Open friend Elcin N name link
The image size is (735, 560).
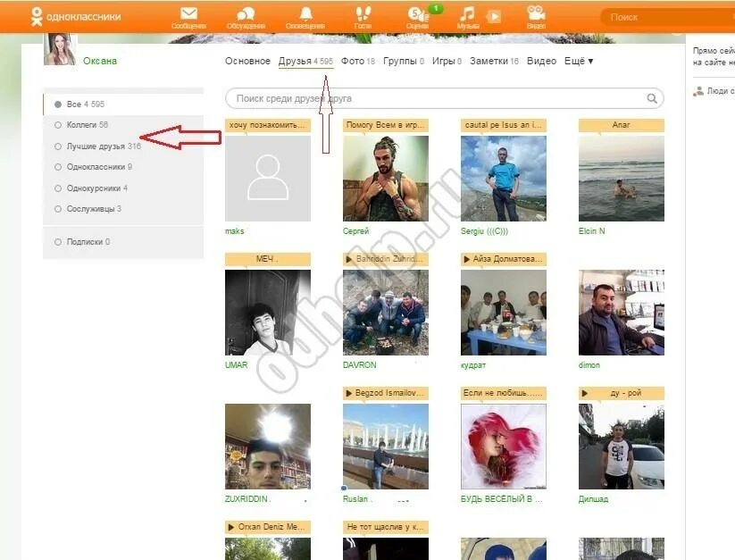(x=591, y=231)
